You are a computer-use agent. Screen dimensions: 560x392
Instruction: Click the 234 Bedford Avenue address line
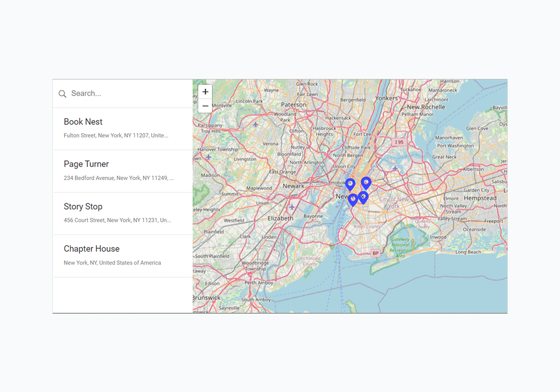119,178
